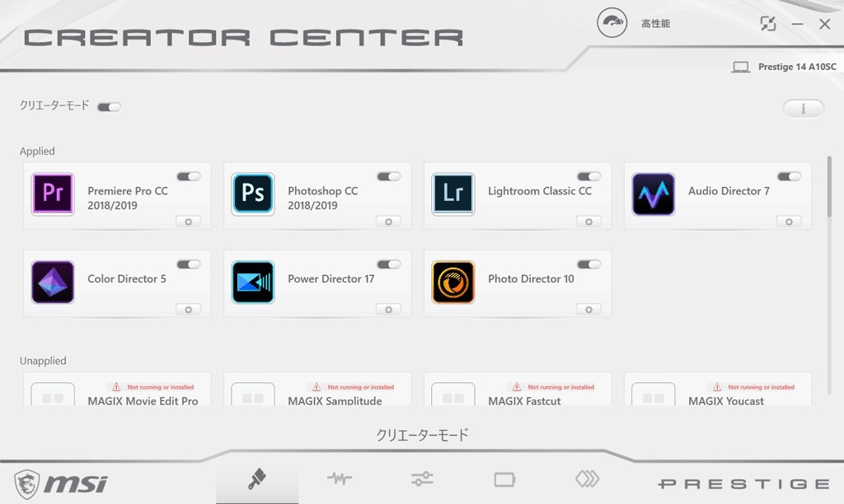This screenshot has height=504, width=844.
Task: Click the Lightroom Classic CC label
Action: (540, 191)
